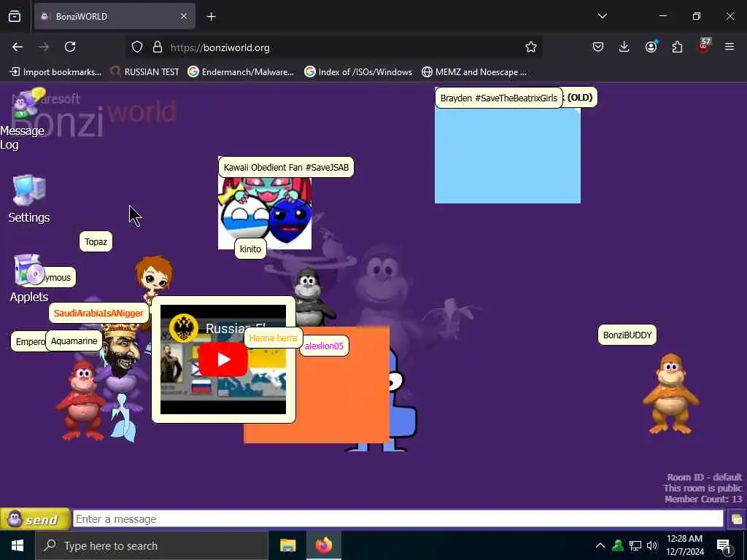Click the orange BonziBUDDY gorilla character
This screenshot has height=560, width=747.
[x=671, y=394]
